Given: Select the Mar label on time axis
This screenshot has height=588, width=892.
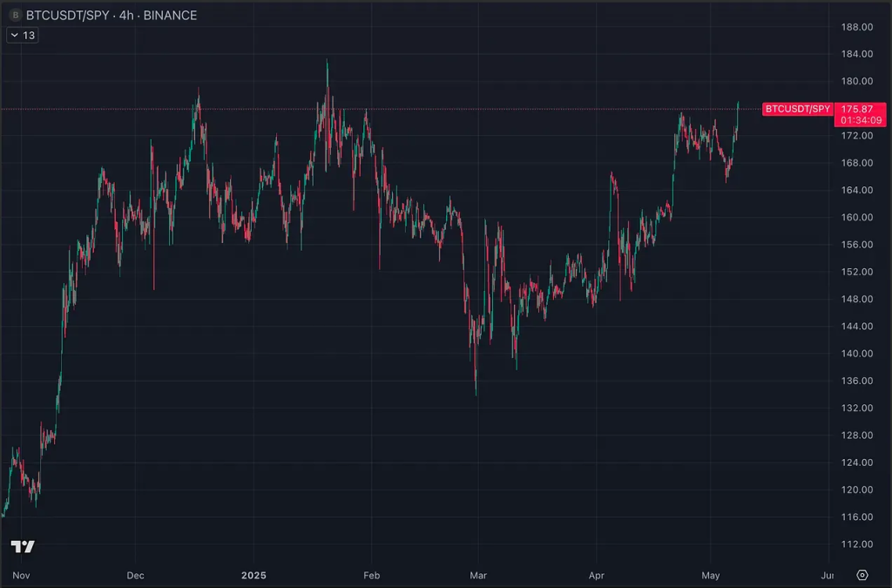Looking at the screenshot, I should [x=478, y=575].
